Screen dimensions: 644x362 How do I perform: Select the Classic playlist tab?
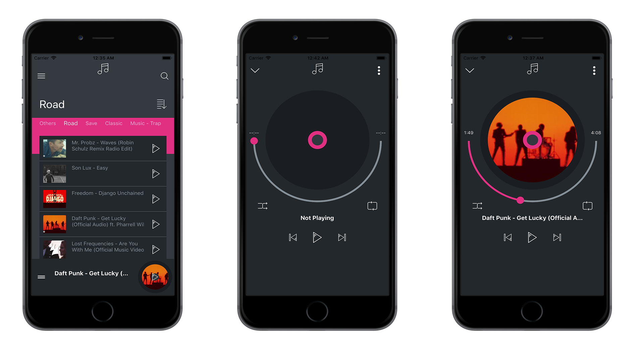click(x=113, y=123)
